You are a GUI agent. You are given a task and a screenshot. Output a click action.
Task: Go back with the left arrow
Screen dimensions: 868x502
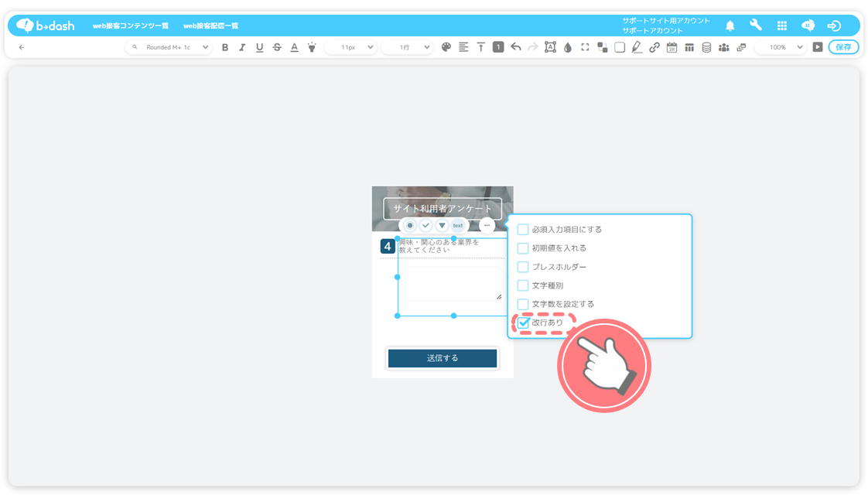coord(22,48)
